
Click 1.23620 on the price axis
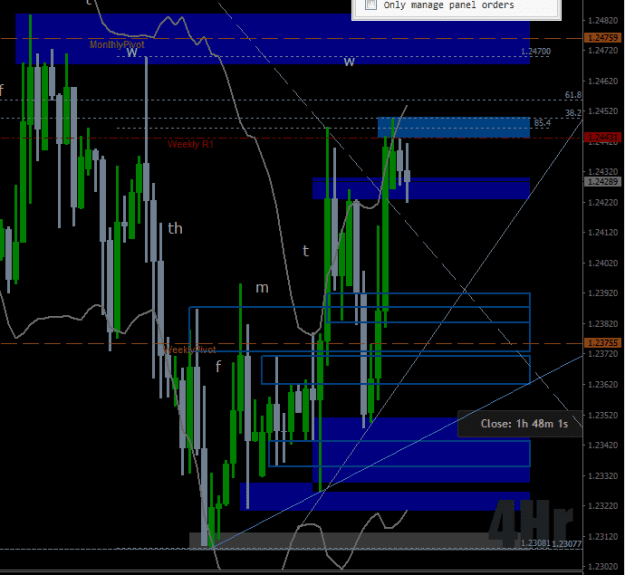coord(603,385)
